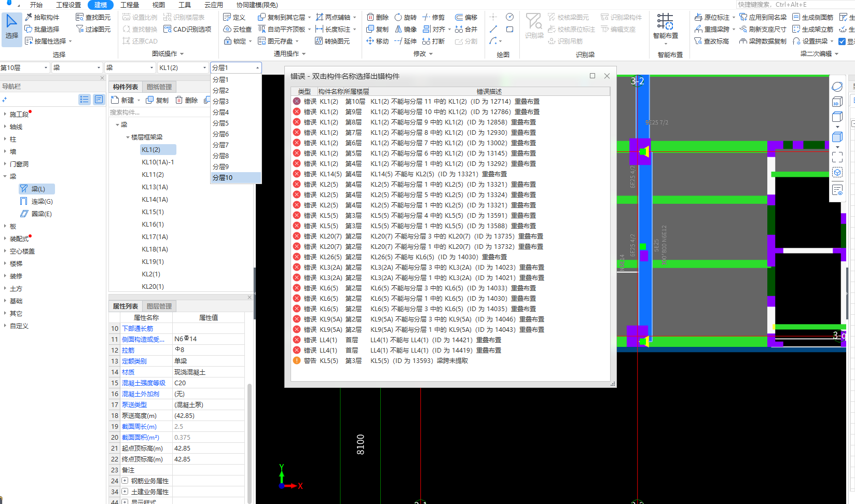Select the rectangle drawing tool
Viewport: 855px width, 504px height.
point(510,29)
